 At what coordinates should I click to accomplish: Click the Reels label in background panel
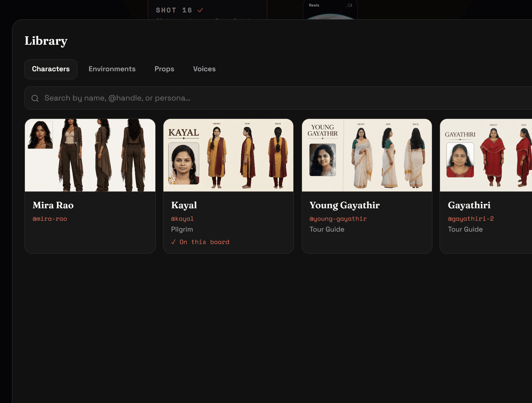[314, 5]
